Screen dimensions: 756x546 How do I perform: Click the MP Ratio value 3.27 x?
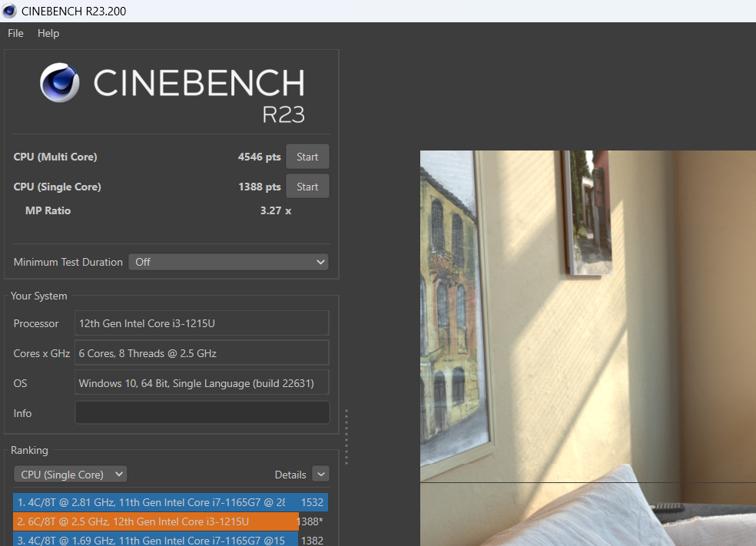pos(276,210)
